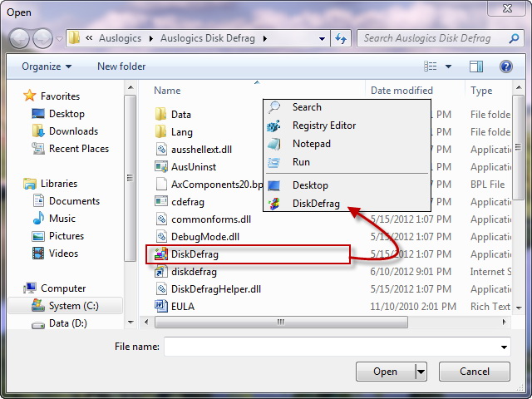Open the view options dropdown arrow
The height and width of the screenshot is (399, 532).
[x=448, y=66]
